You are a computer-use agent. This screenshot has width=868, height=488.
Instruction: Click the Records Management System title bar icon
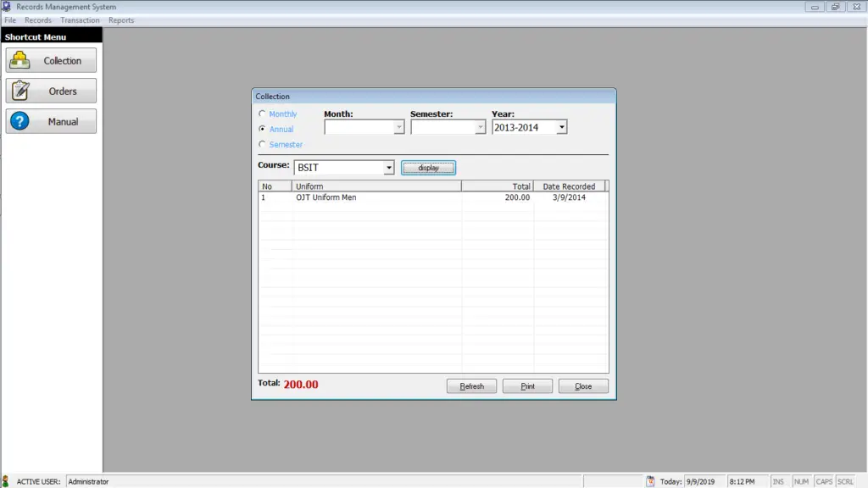tap(7, 6)
